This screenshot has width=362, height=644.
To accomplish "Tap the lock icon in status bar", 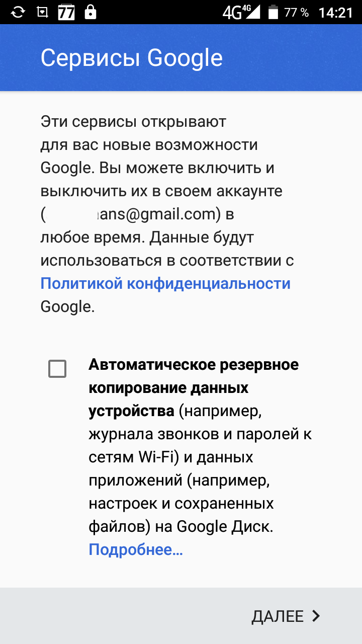I will pos(90,12).
